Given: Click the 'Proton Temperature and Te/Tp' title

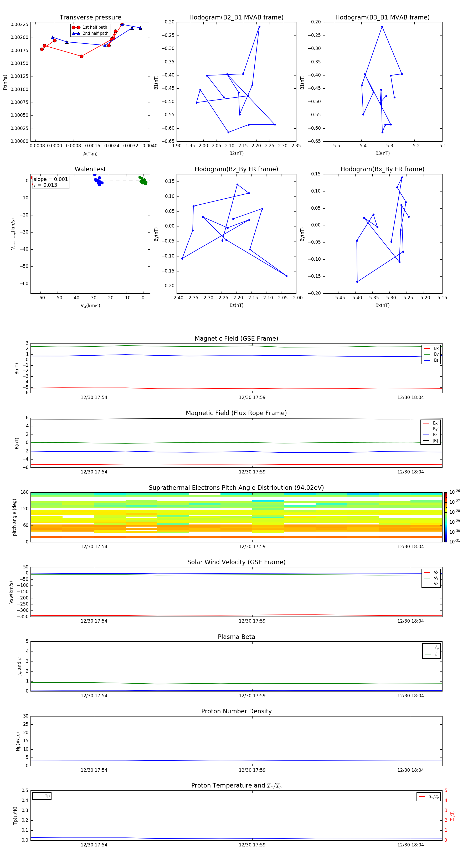Looking at the screenshot, I should point(236,786).
